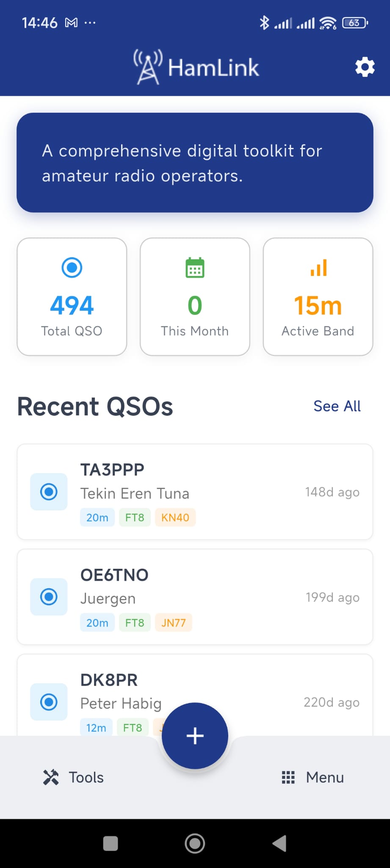This screenshot has width=390, height=868.
Task: Tap the 148d ago timestamp
Action: click(x=332, y=492)
